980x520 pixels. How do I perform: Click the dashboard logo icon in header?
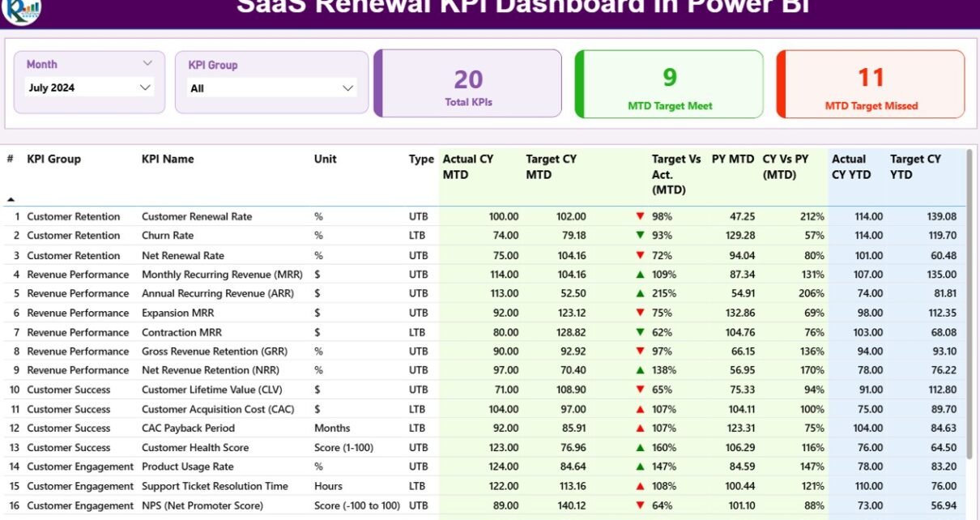[22, 10]
